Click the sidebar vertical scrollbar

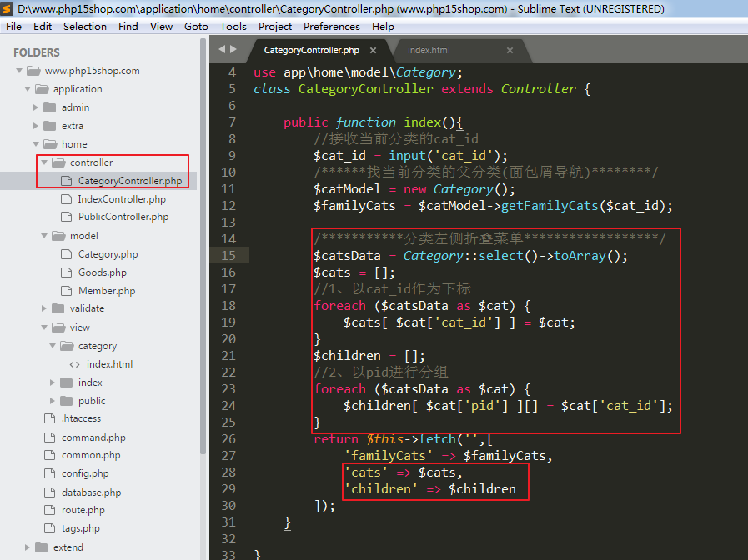point(203,250)
